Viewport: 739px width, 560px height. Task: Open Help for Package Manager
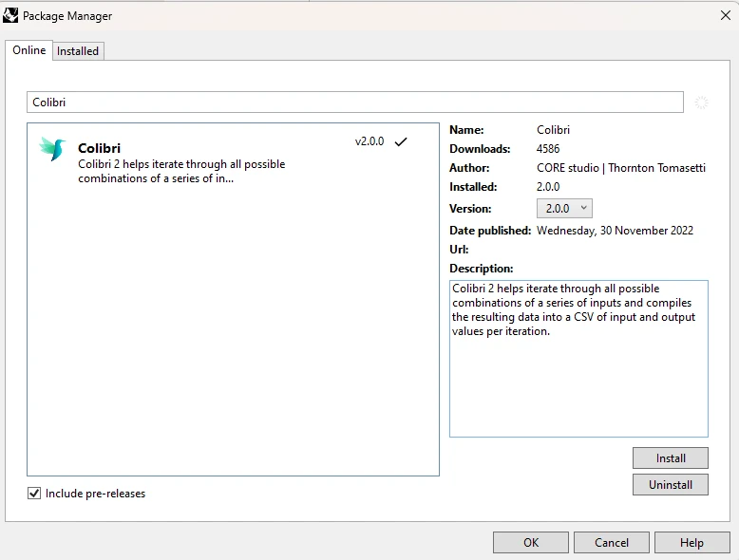tap(692, 543)
